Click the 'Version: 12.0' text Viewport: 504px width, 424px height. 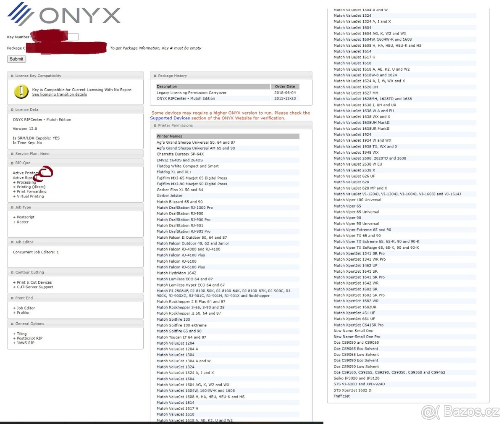pos(25,129)
